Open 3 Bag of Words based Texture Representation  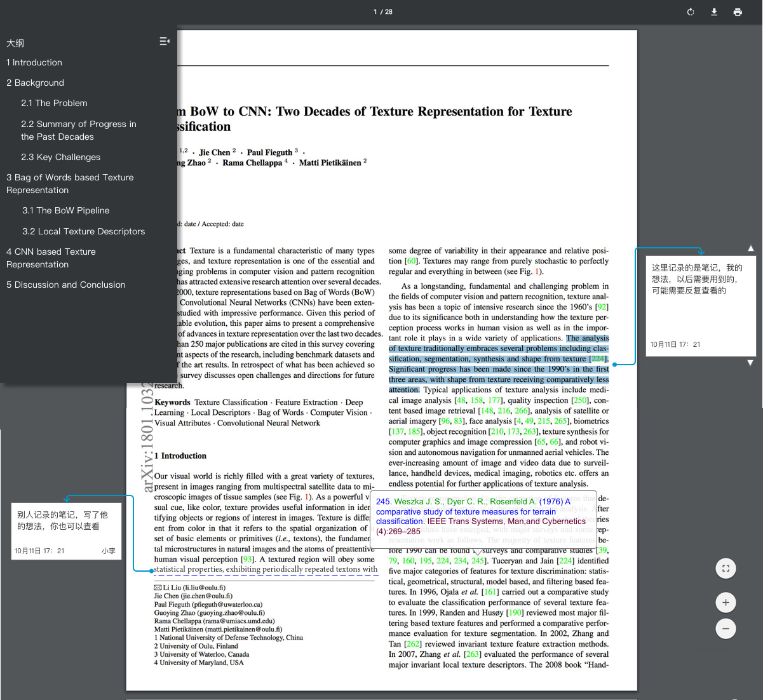coord(70,184)
